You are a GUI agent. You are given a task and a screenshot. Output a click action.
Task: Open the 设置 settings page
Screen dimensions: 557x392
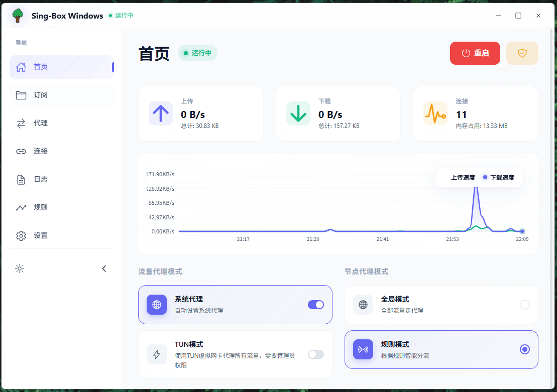click(x=41, y=235)
